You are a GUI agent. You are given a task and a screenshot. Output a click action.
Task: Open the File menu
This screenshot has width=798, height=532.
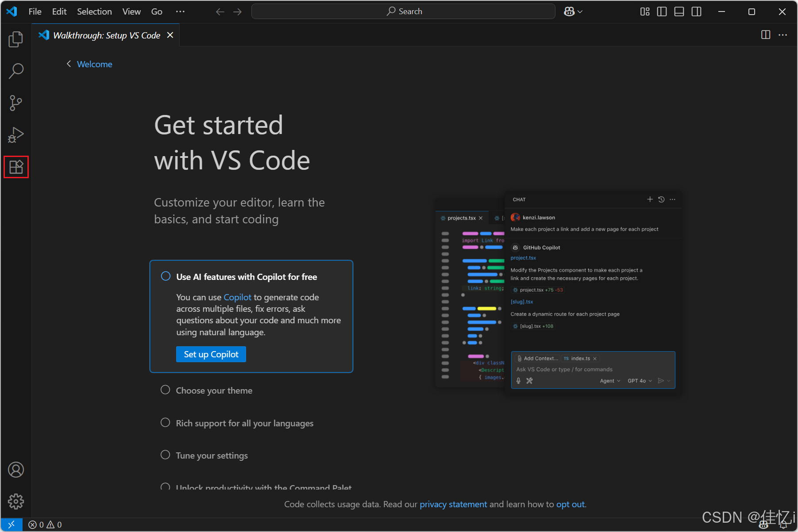coord(35,11)
